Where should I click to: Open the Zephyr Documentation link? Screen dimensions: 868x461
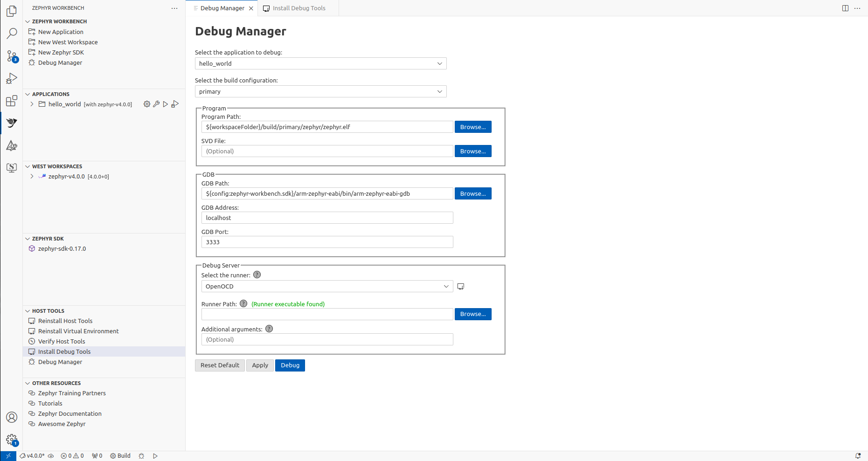tap(69, 413)
